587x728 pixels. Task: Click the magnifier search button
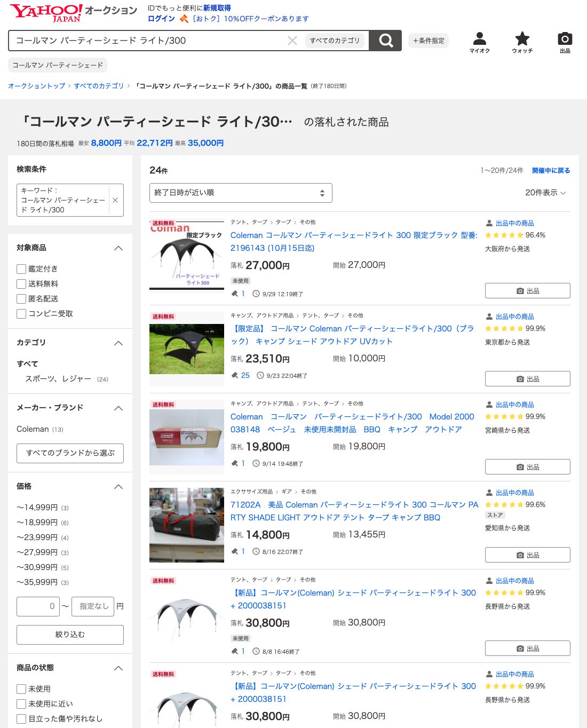point(385,41)
